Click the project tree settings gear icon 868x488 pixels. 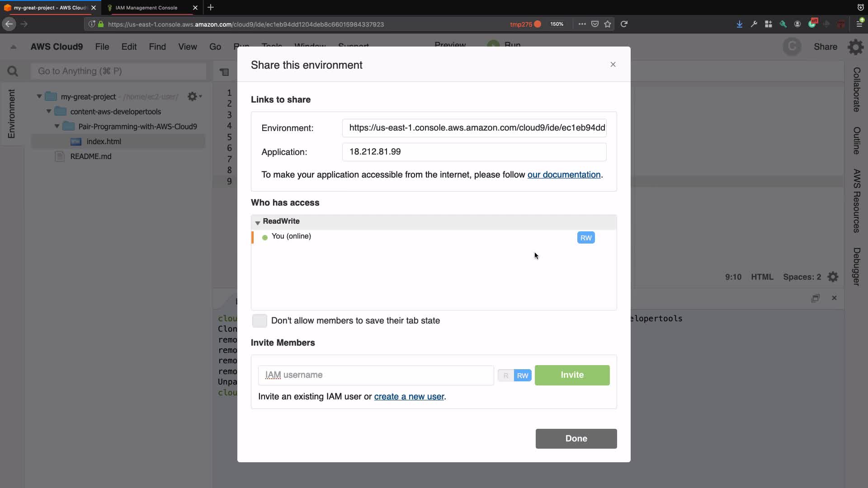point(193,97)
